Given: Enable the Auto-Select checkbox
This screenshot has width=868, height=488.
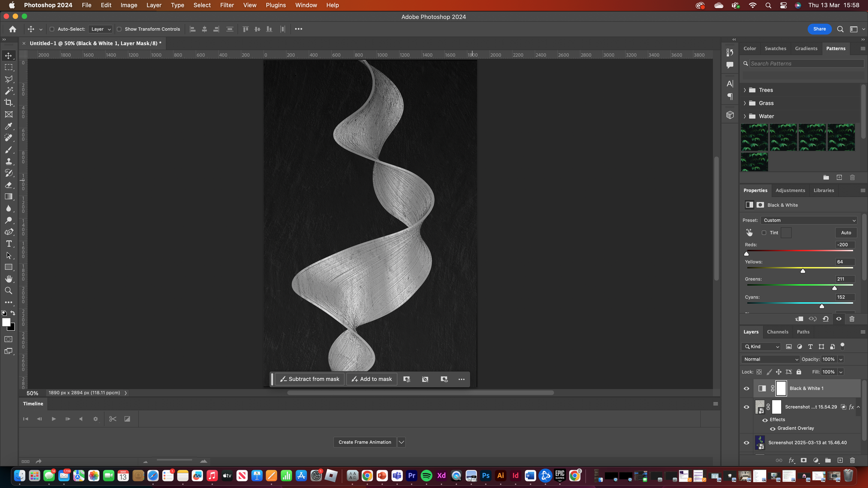Looking at the screenshot, I should point(52,29).
